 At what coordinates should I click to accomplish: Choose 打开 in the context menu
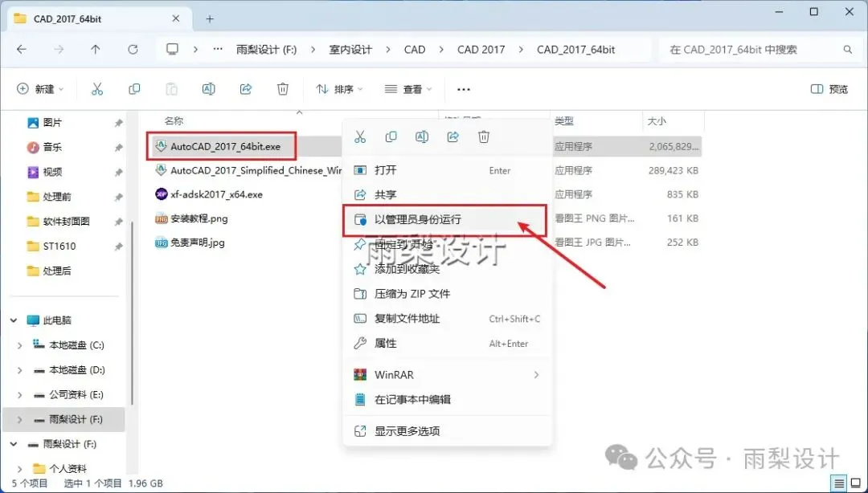pyautogui.click(x=447, y=170)
